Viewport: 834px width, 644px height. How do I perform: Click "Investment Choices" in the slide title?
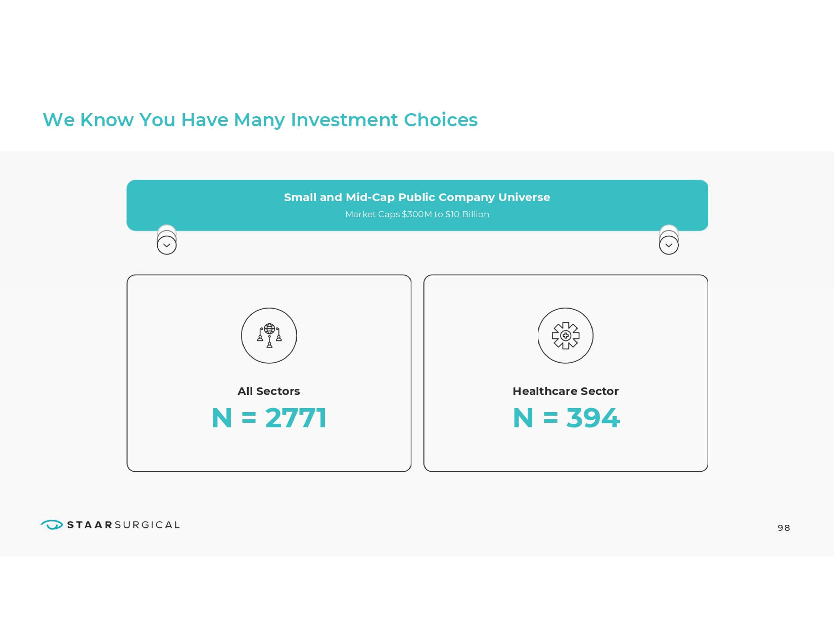(384, 120)
